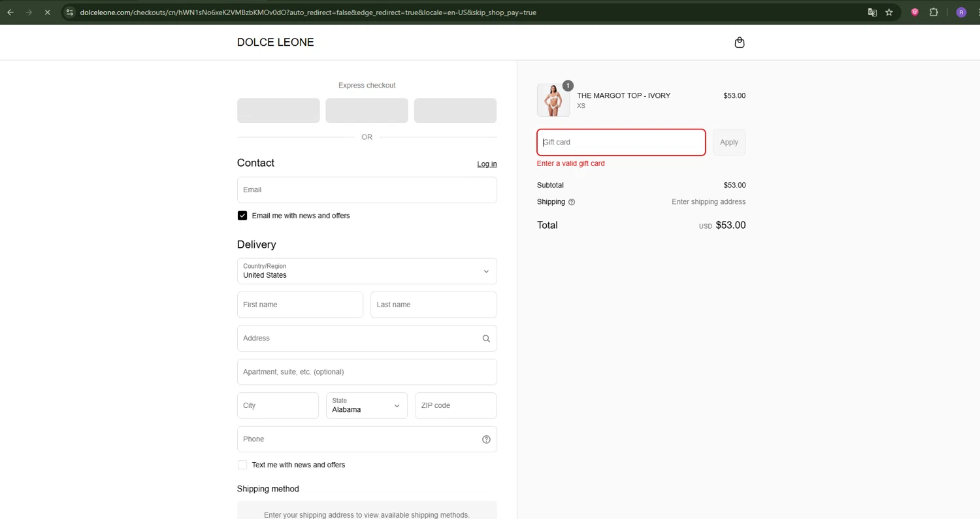Click the middle express checkout button
The image size is (980, 519).
point(367,110)
